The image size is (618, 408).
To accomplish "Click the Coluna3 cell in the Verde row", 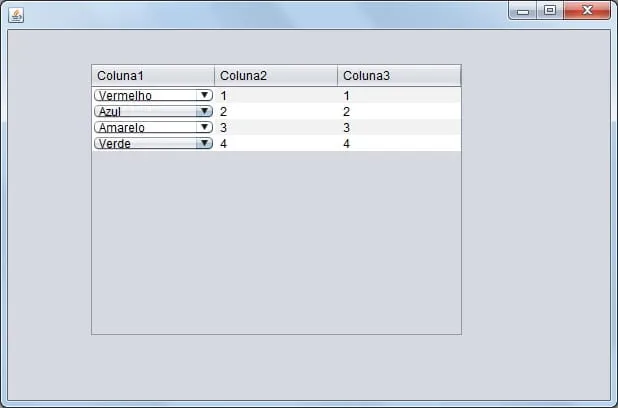I will click(399, 143).
